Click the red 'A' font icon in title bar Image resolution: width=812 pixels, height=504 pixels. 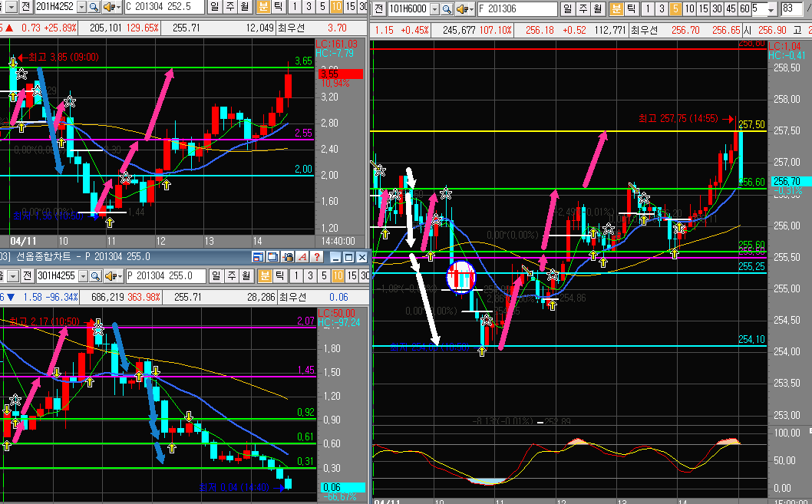302,257
